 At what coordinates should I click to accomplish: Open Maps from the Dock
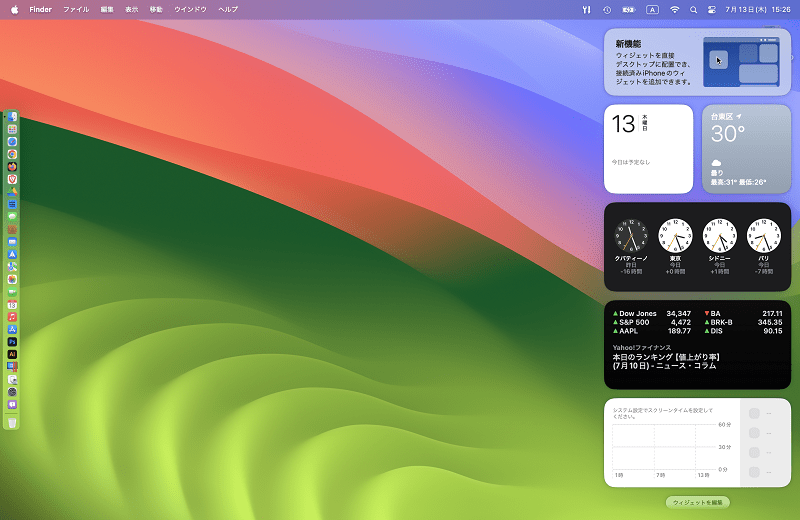tap(12, 267)
